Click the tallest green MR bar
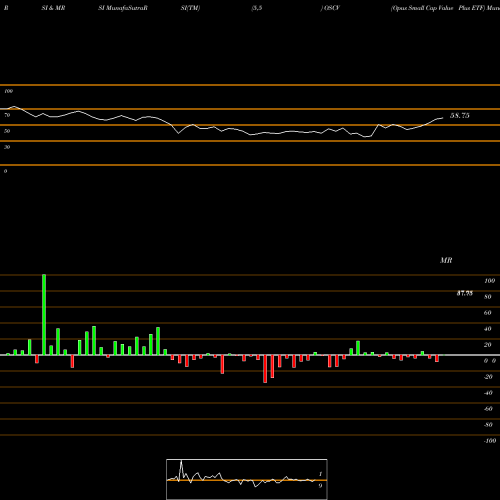This screenshot has width=500, height=500. 44,314
